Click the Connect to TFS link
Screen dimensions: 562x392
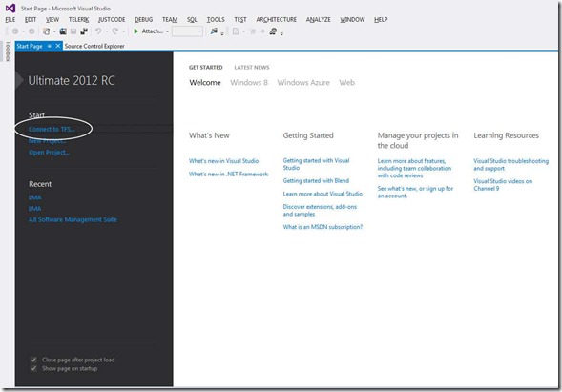[52, 129]
